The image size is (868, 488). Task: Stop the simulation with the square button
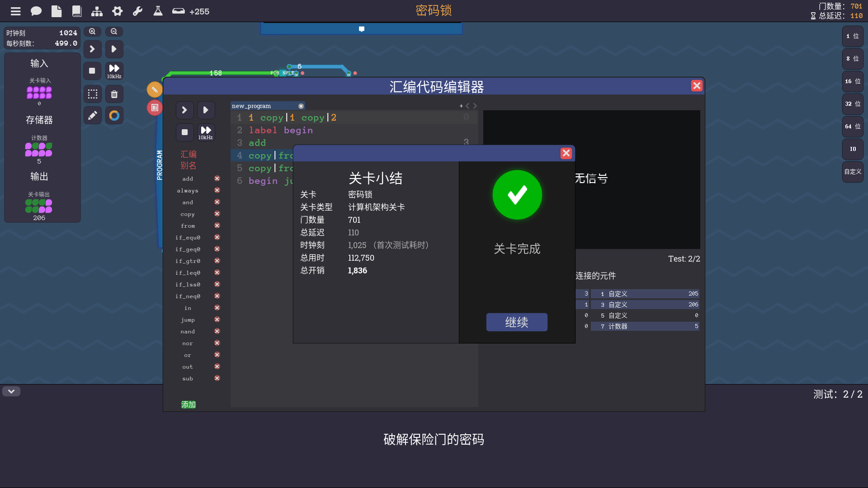click(92, 71)
